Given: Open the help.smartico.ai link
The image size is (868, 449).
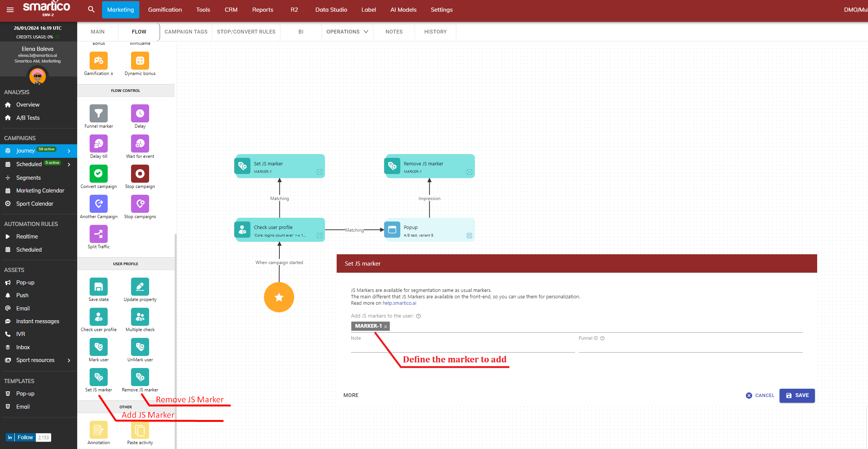Looking at the screenshot, I should tap(399, 303).
